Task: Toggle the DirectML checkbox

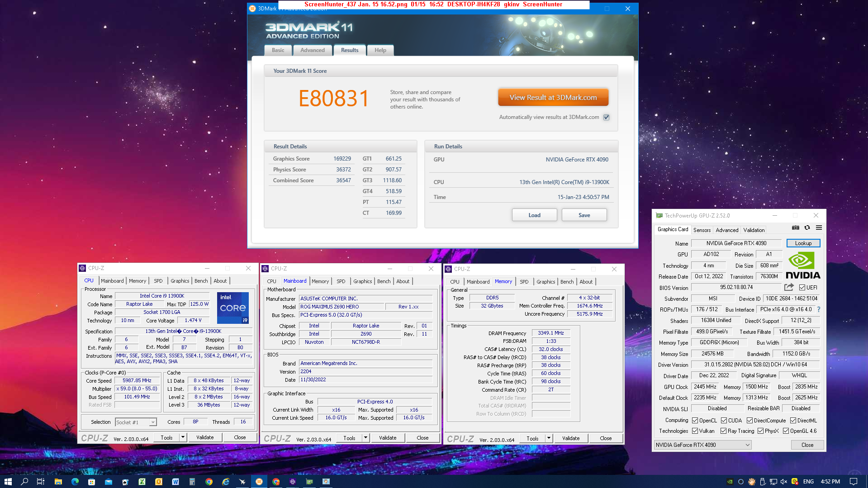Action: pos(793,421)
